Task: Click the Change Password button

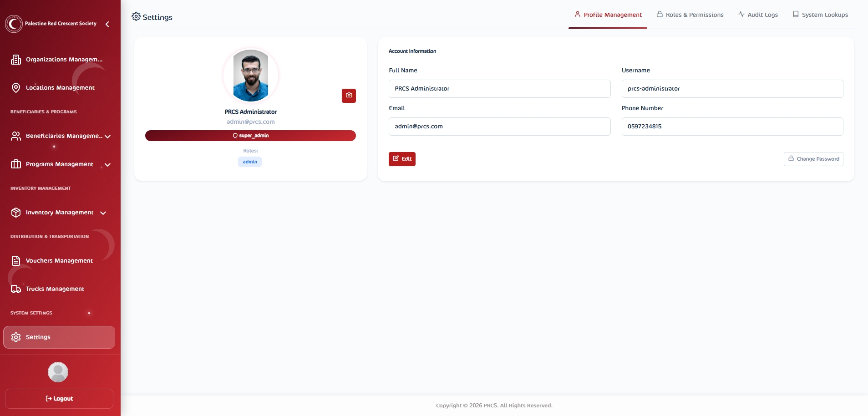Action: click(813, 159)
